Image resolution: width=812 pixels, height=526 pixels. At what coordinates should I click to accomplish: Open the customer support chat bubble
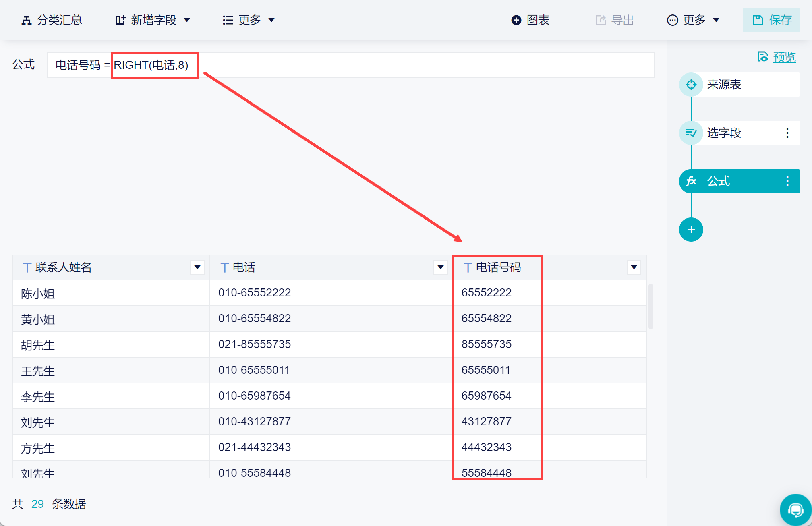tap(795, 510)
